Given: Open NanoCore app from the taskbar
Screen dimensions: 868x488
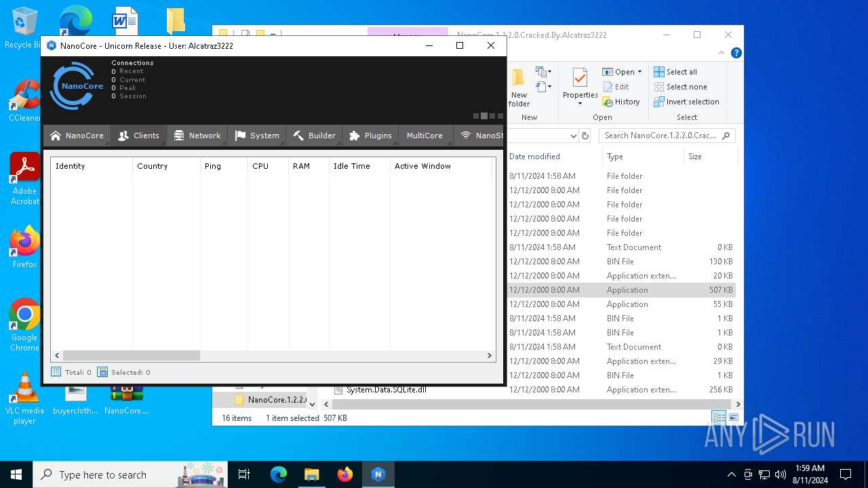Looking at the screenshot, I should 378,474.
